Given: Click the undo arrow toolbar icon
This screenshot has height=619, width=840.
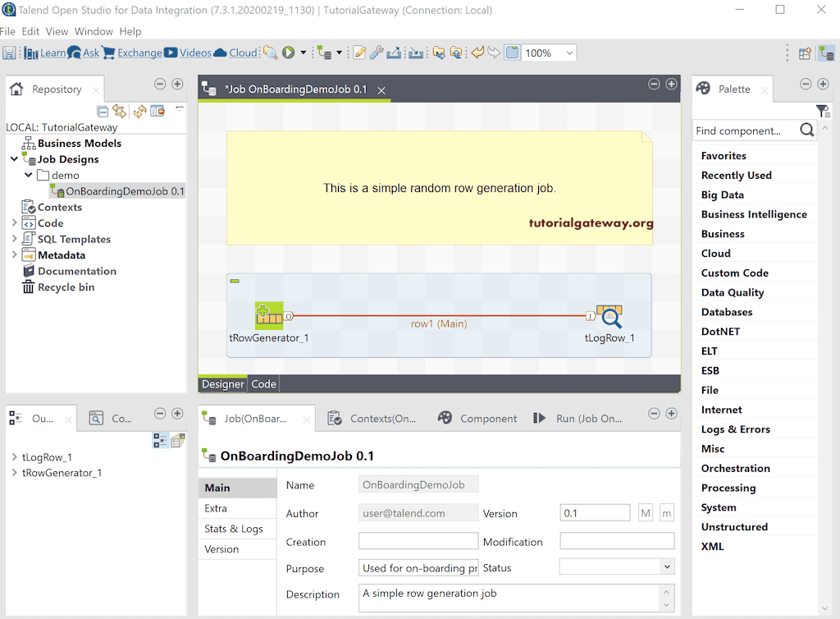Looking at the screenshot, I should (x=477, y=53).
